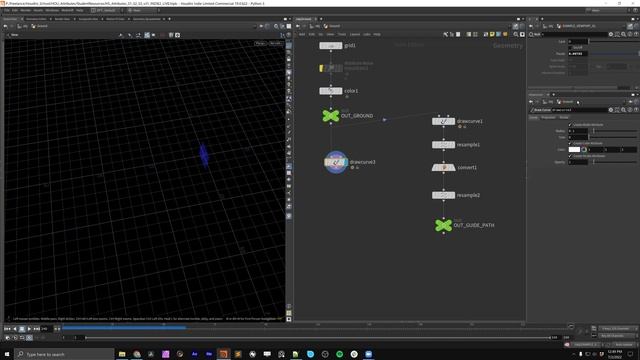Select the resample1 node

443,145
